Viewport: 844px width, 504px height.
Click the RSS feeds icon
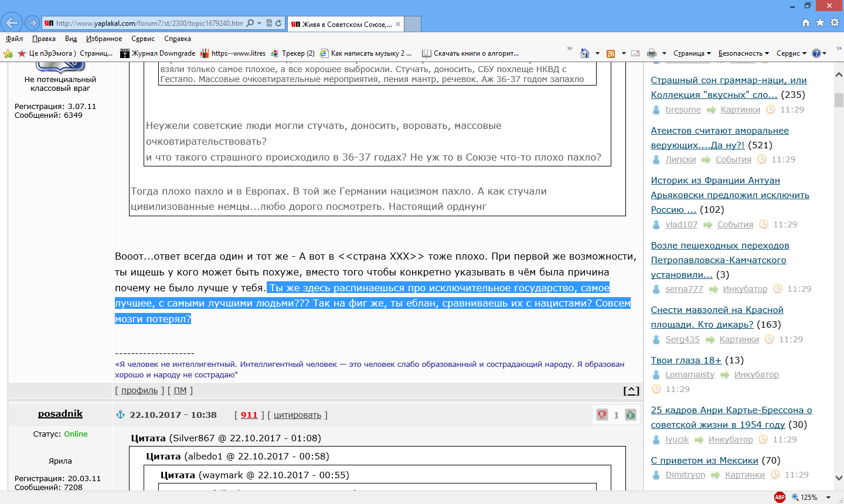point(611,53)
